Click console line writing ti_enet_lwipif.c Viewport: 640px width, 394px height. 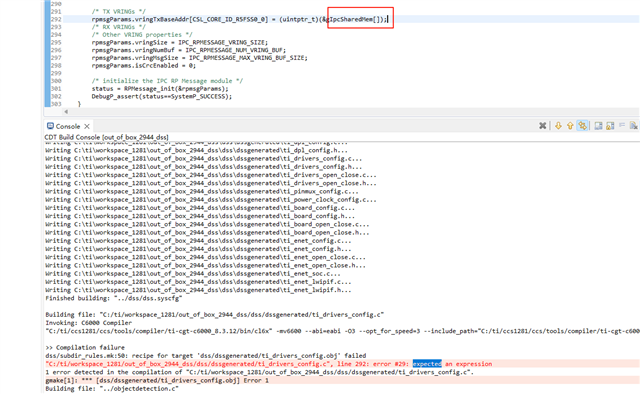pyautogui.click(x=198, y=282)
